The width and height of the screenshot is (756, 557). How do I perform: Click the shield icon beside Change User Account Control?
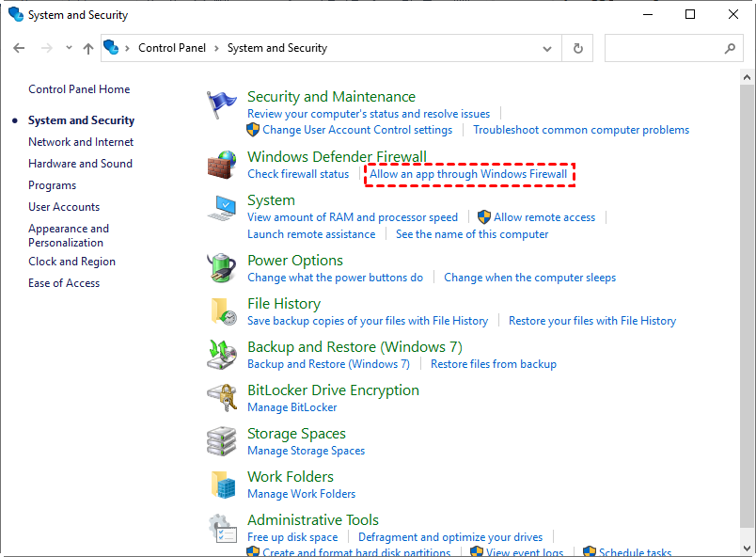click(253, 130)
